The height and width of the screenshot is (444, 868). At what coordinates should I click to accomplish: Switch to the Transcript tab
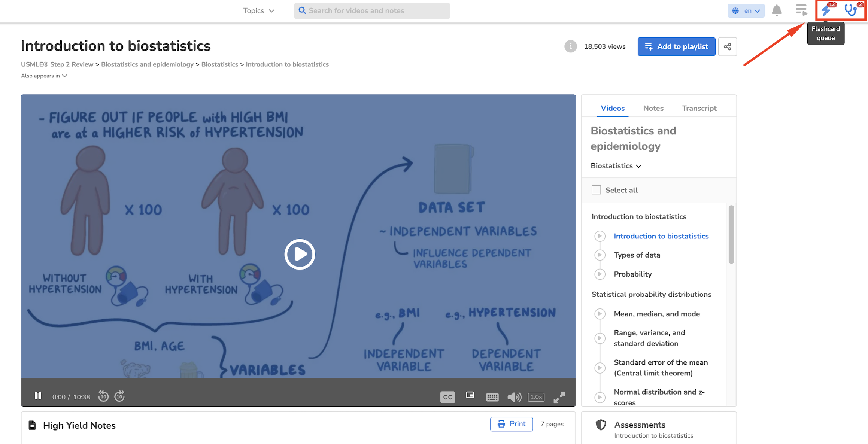[699, 108]
